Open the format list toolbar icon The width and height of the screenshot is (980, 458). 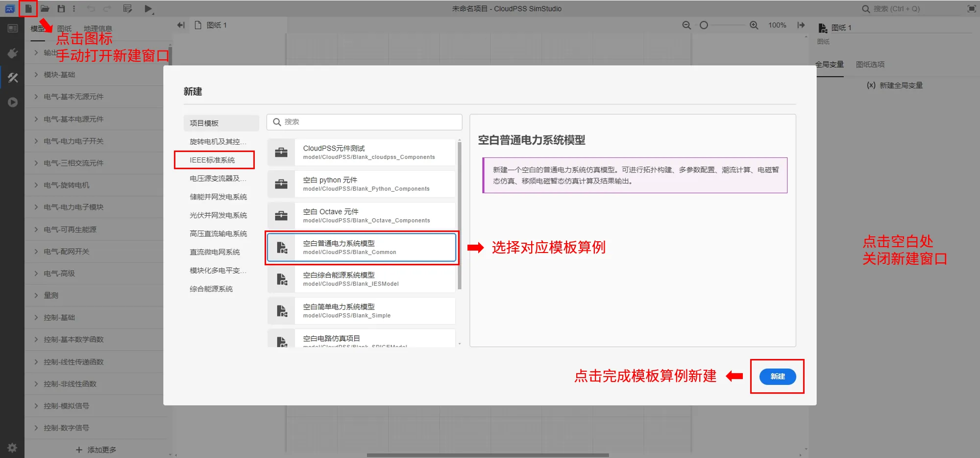pyautogui.click(x=128, y=8)
